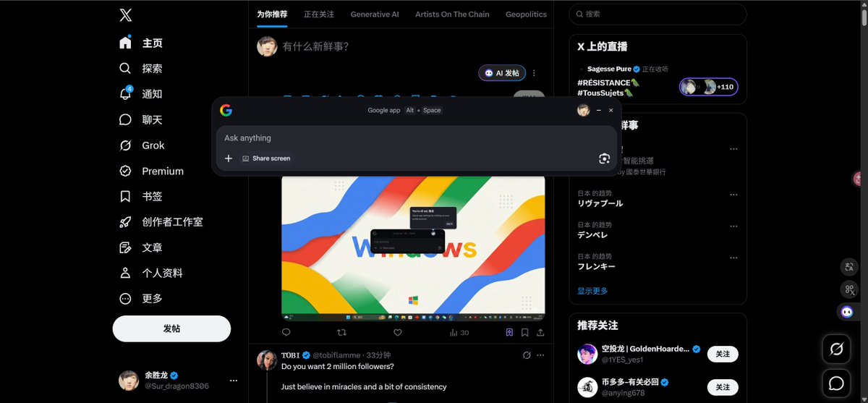This screenshot has height=403, width=868.
Task: Click the AI 发帖 button
Action: tap(502, 73)
